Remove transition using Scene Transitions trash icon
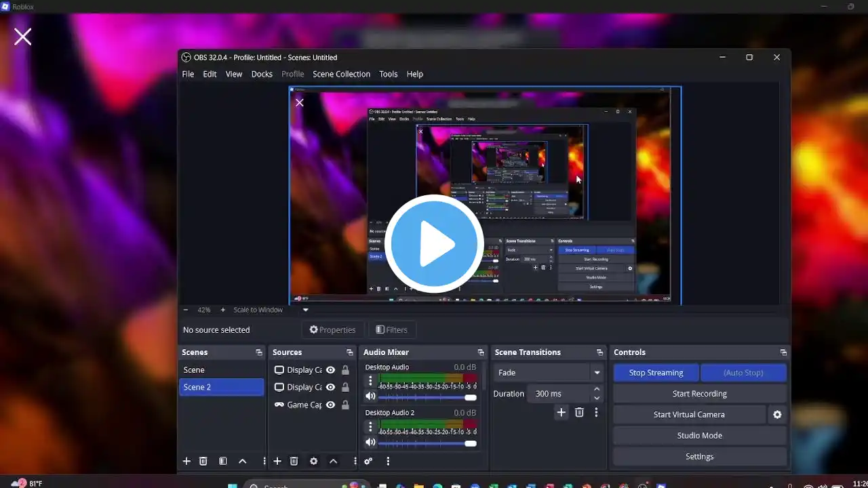This screenshot has height=488, width=868. [x=579, y=412]
